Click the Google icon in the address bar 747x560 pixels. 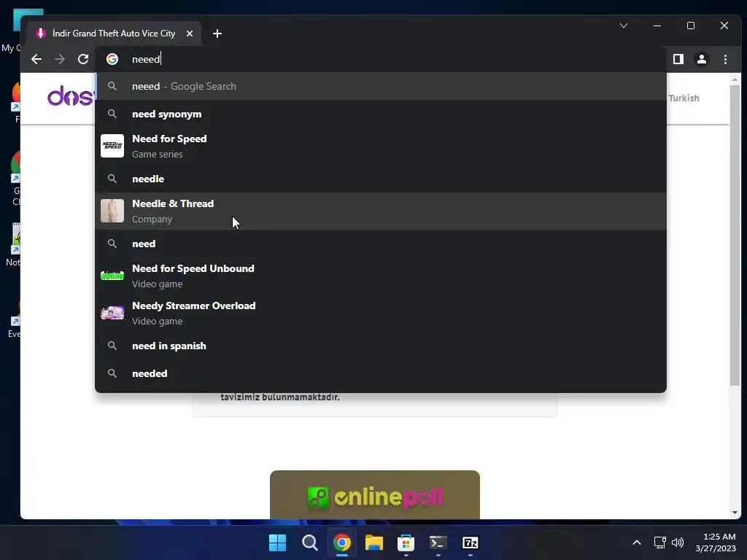coord(112,59)
